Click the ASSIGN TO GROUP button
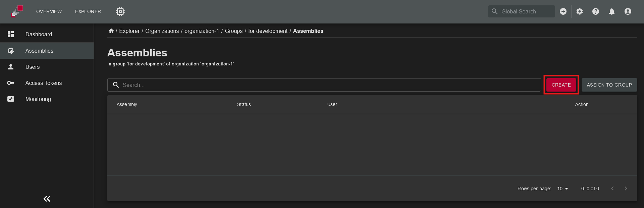Image resolution: width=644 pixels, height=208 pixels. pos(609,85)
